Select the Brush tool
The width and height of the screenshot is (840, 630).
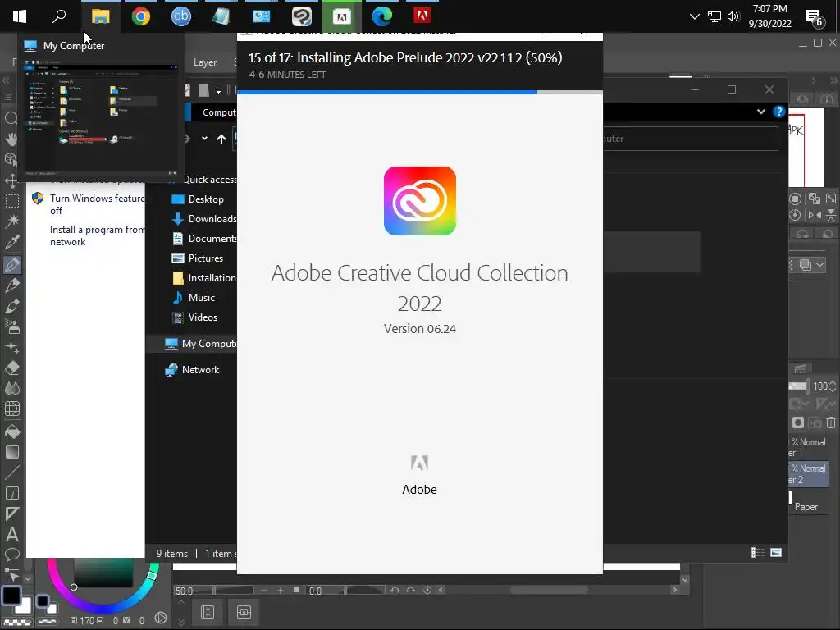pyautogui.click(x=11, y=306)
